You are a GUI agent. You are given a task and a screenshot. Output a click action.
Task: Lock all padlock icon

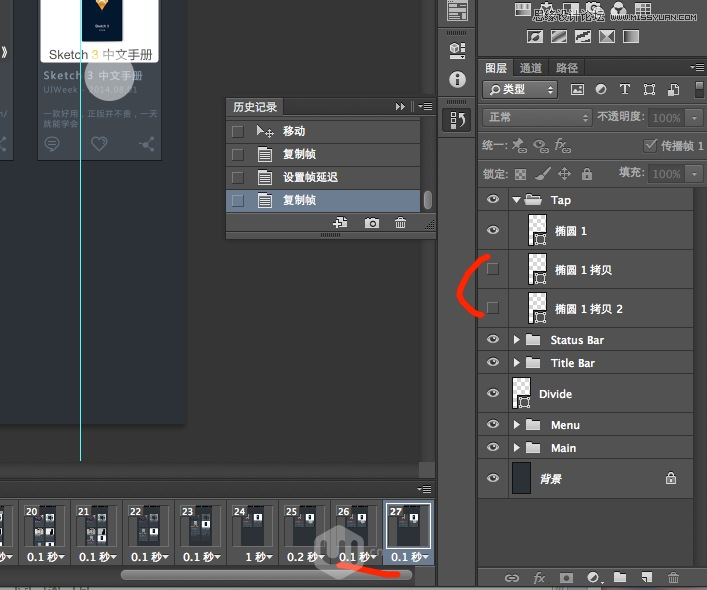tap(587, 174)
